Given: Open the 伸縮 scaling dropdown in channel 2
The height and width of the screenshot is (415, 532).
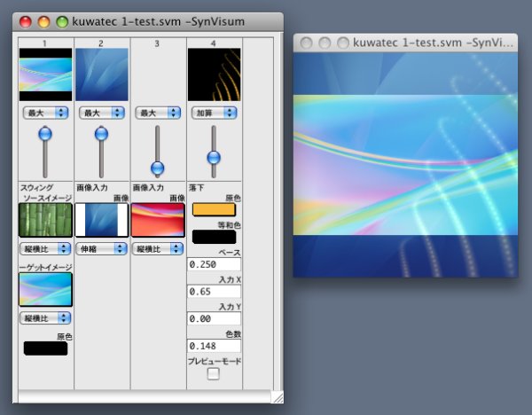Looking at the screenshot, I should 101,249.
